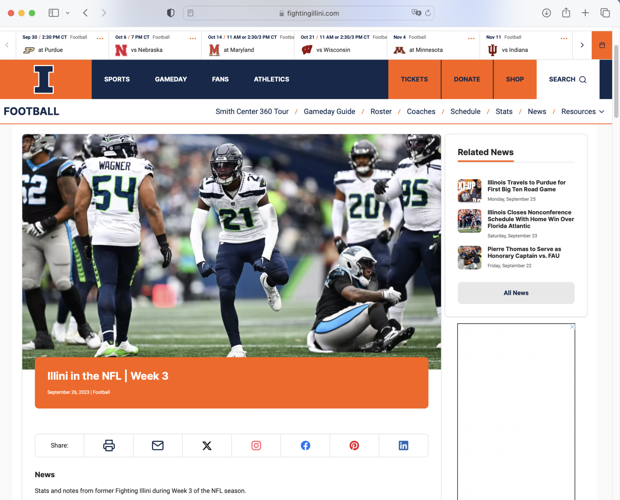Image resolution: width=620 pixels, height=500 pixels.
Task: Open options dots for the vs Nebraska game
Action: click(x=193, y=38)
